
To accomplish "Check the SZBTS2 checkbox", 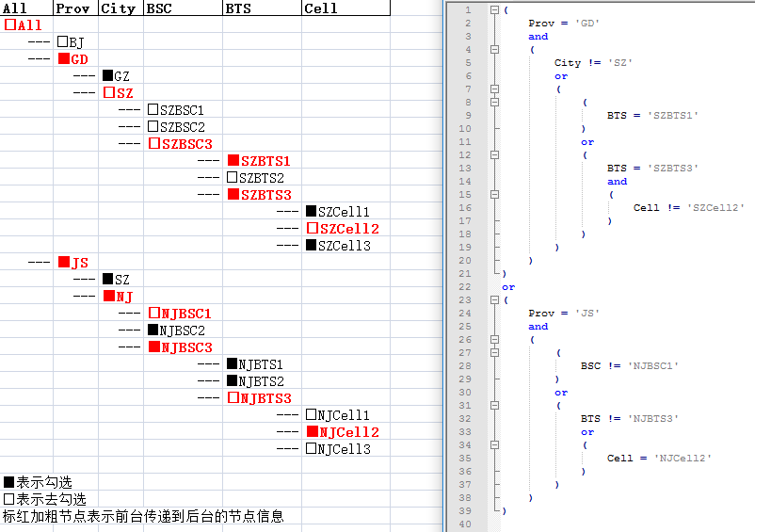I will point(233,177).
